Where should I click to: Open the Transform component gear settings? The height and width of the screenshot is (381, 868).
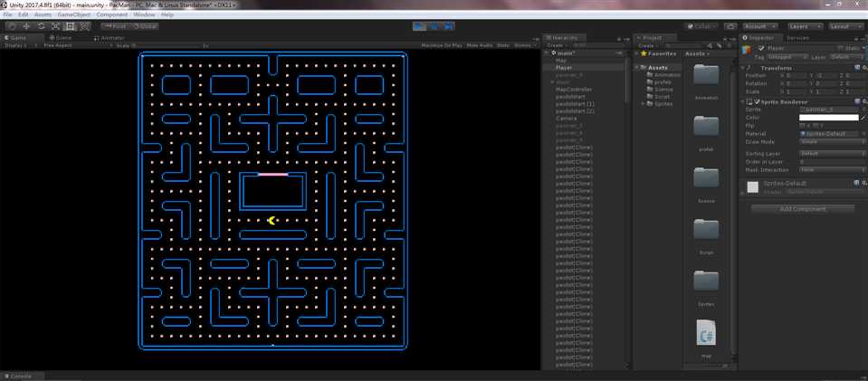tap(863, 68)
